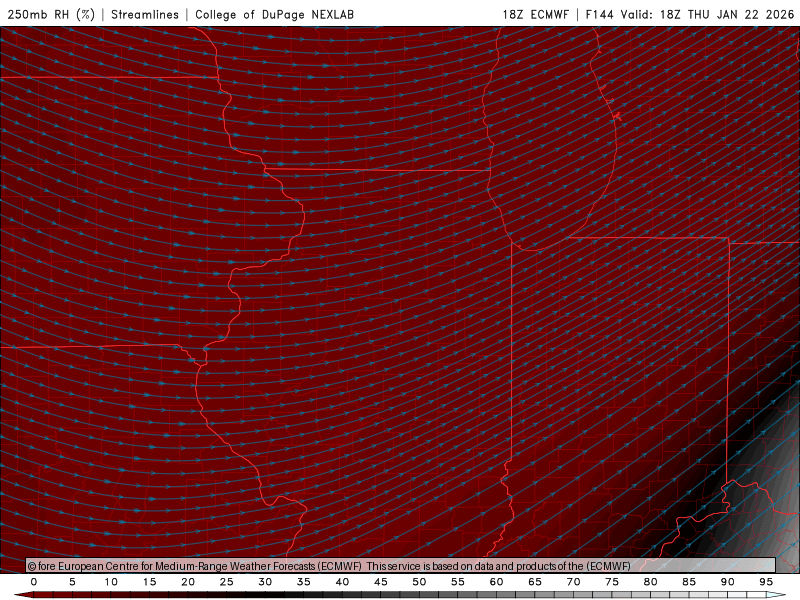
Task: Click the "55" value on the color scale
Action: pyautogui.click(x=458, y=582)
